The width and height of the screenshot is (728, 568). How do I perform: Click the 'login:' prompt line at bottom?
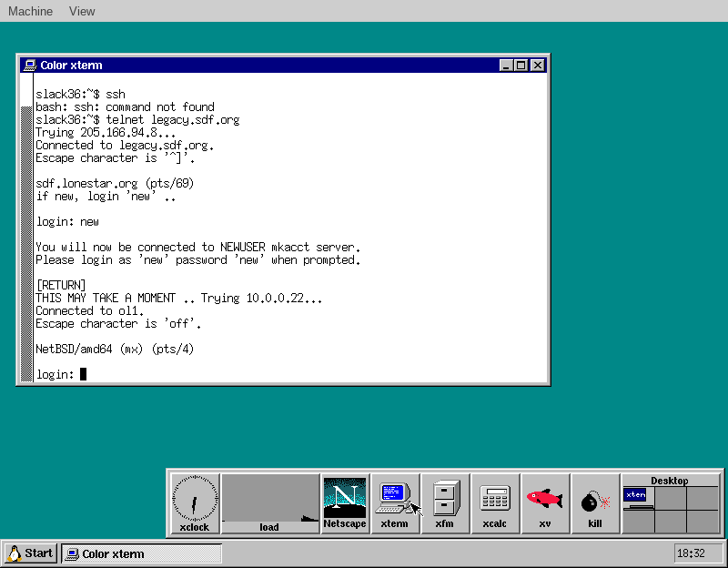(61, 374)
